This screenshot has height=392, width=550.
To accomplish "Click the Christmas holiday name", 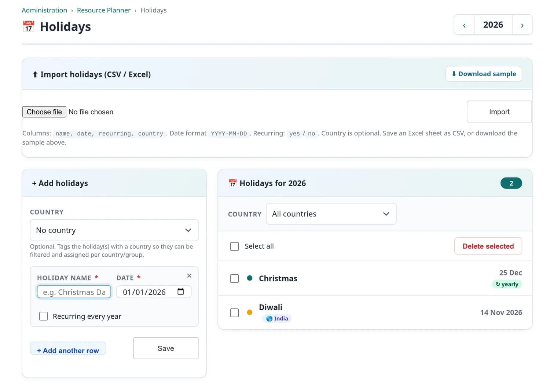I will 278,278.
